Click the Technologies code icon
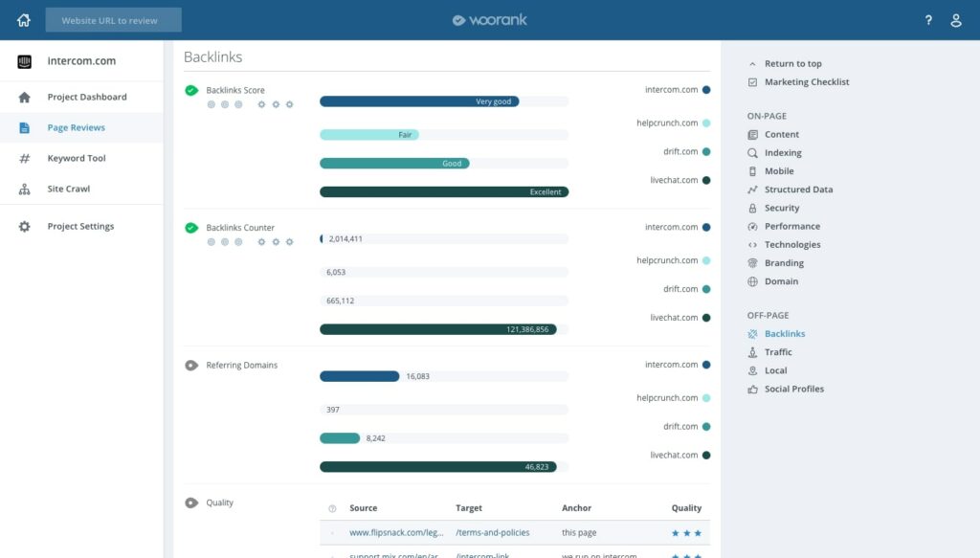The height and width of the screenshot is (558, 980). 752,244
